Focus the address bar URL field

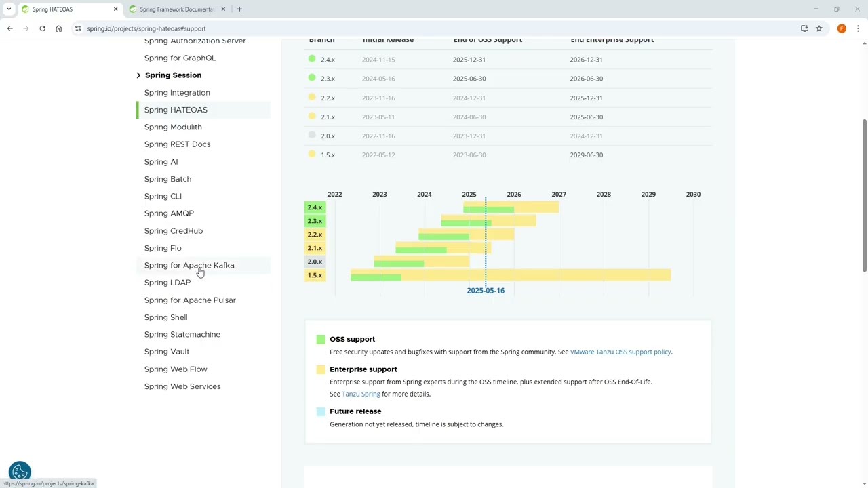pos(434,28)
